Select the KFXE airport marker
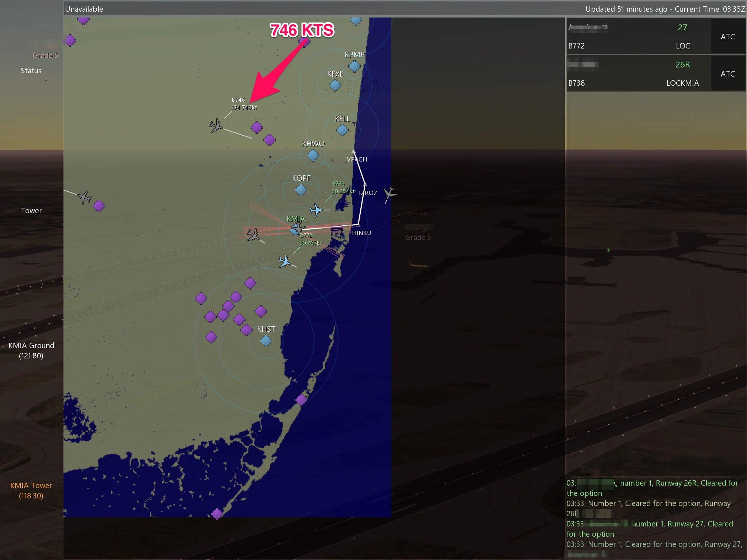 pyautogui.click(x=335, y=85)
